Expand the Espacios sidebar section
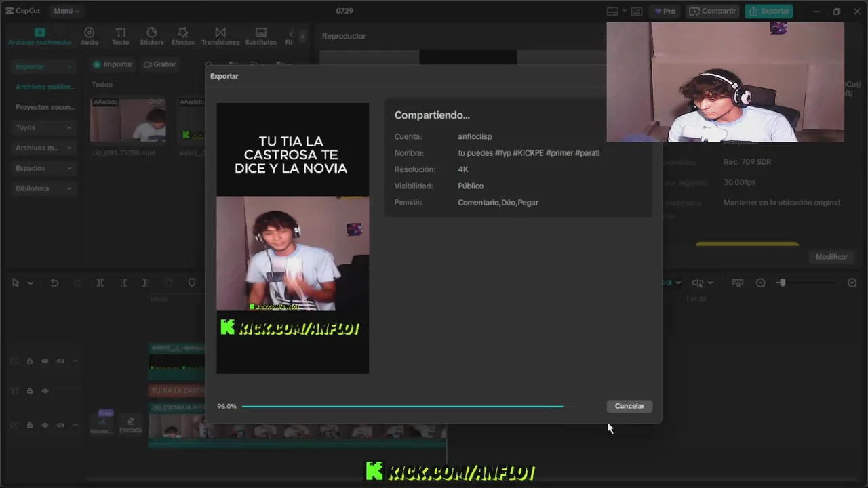The height and width of the screenshot is (488, 868). click(x=43, y=168)
